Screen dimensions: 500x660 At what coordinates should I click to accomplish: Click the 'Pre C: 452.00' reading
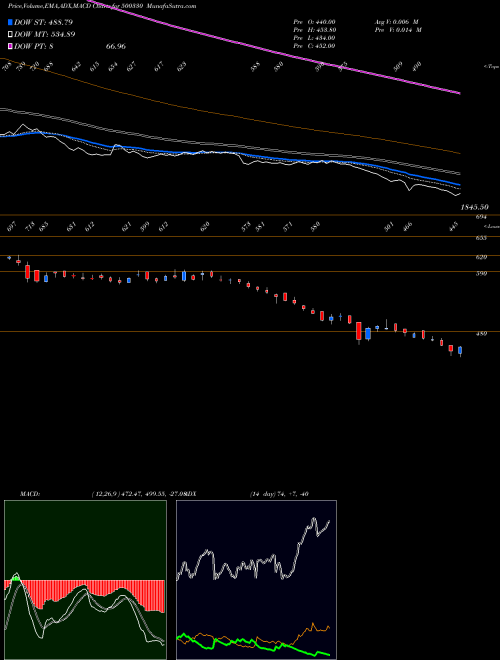[314, 46]
